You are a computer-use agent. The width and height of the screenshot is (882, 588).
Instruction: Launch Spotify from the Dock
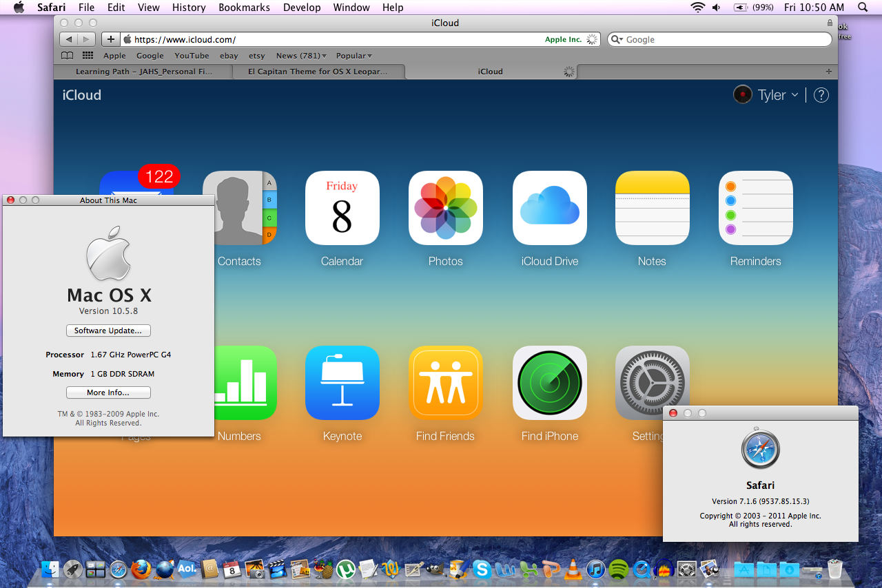619,569
